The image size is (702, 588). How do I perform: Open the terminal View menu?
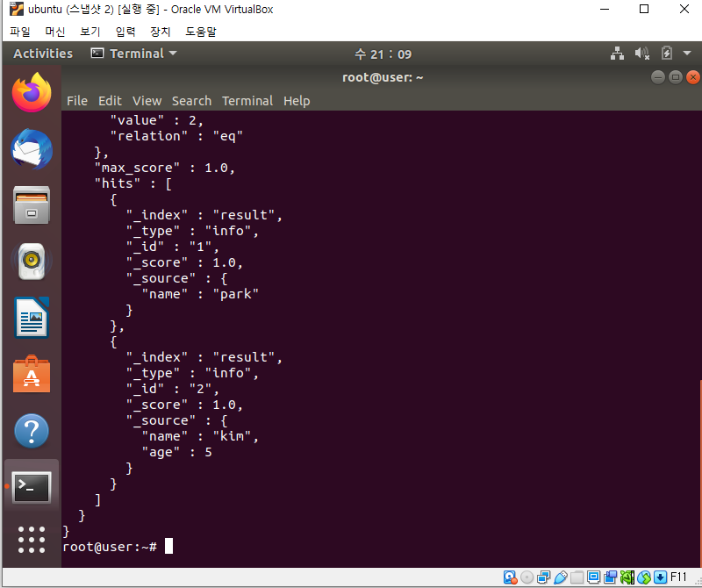tap(147, 101)
